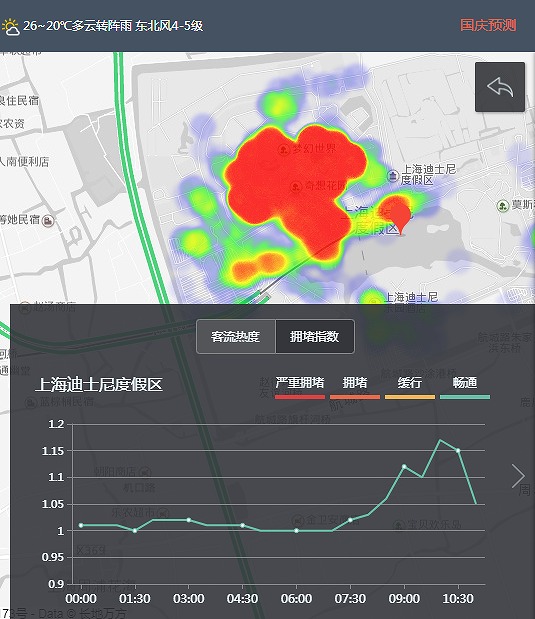Click the chart data point at 09:00
The height and width of the screenshot is (619, 535).
[404, 467]
